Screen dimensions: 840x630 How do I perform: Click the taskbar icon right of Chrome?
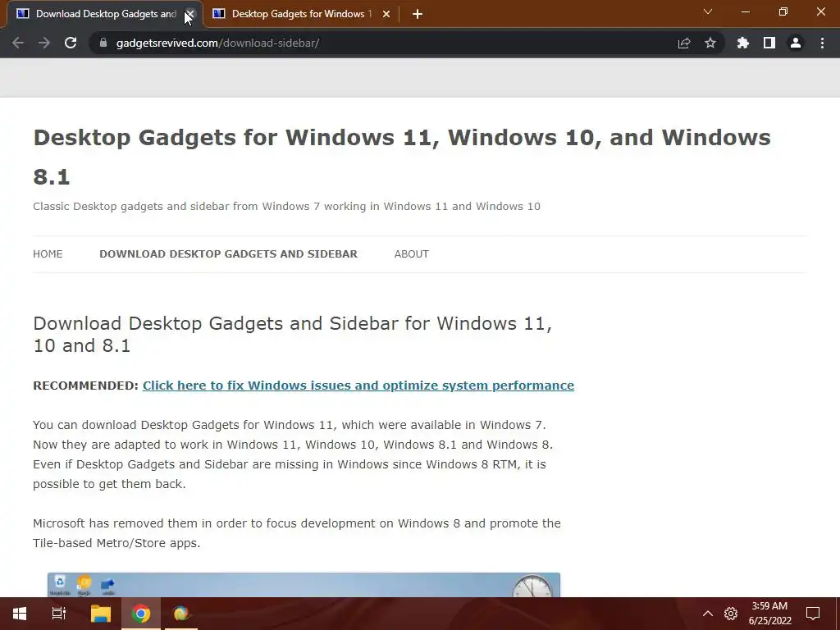[181, 614]
